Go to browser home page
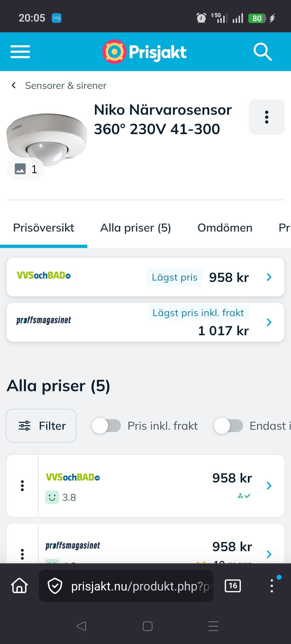 pos(19,586)
